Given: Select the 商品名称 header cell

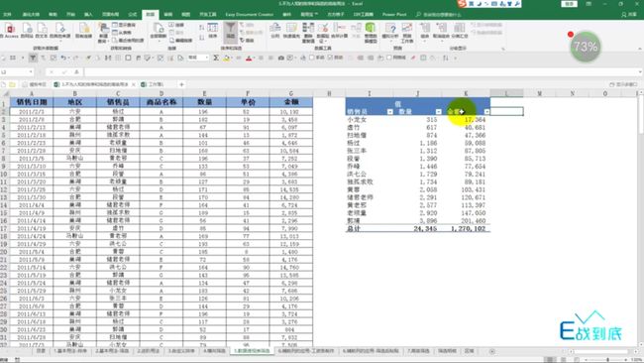Looking at the screenshot, I should coord(161,102).
